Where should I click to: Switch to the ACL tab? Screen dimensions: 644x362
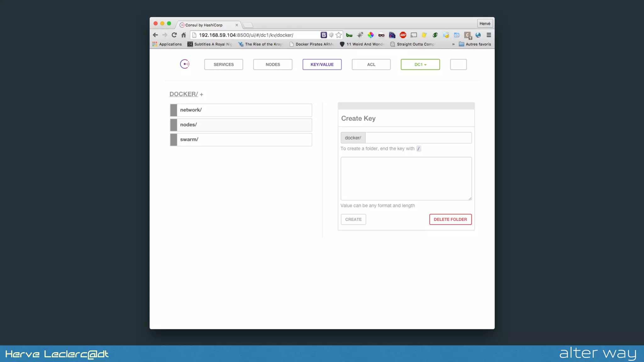coord(371,64)
